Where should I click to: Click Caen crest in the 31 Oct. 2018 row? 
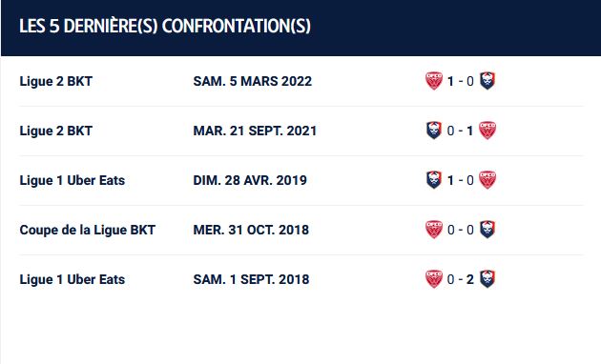(x=487, y=230)
